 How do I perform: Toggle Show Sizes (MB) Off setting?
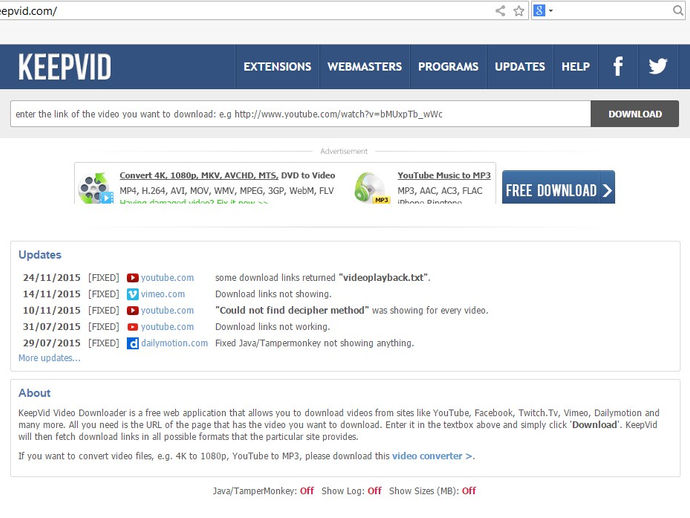[469, 491]
